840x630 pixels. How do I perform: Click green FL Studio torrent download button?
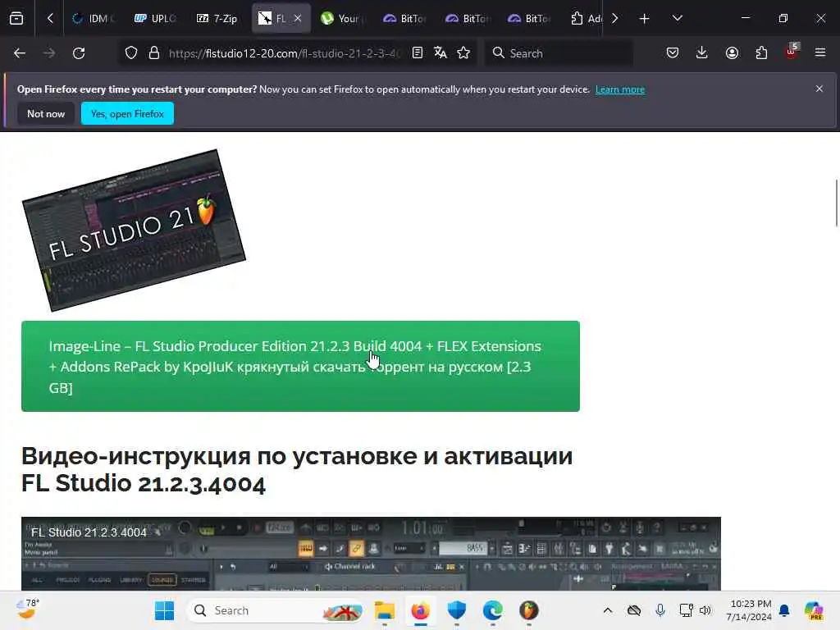pyautogui.click(x=300, y=367)
